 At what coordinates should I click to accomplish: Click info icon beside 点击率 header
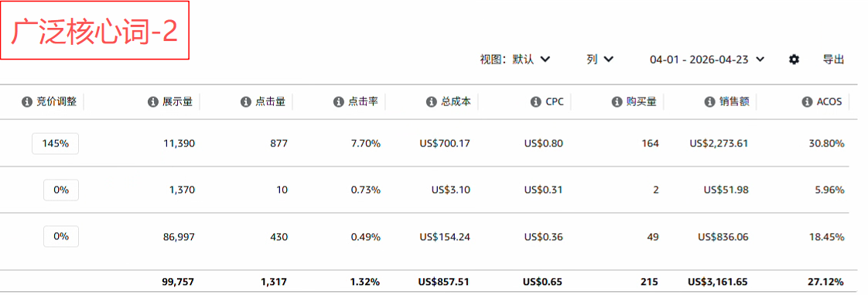338,102
